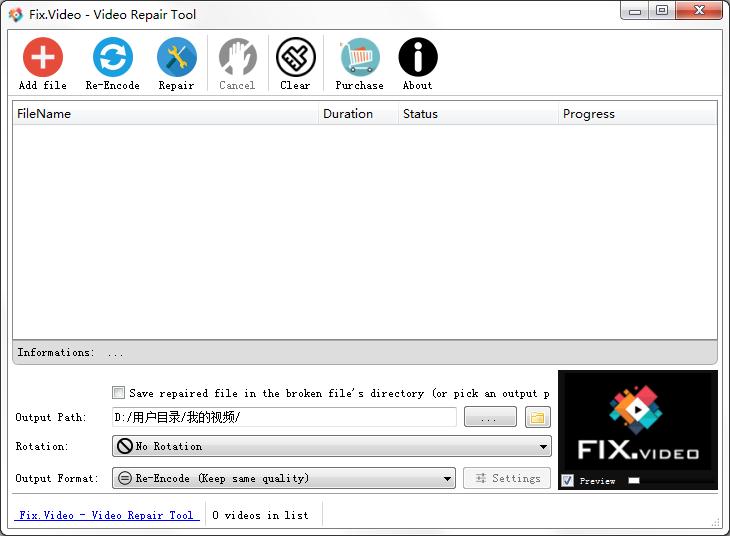
Task: Click the Duration column header
Action: coord(358,114)
